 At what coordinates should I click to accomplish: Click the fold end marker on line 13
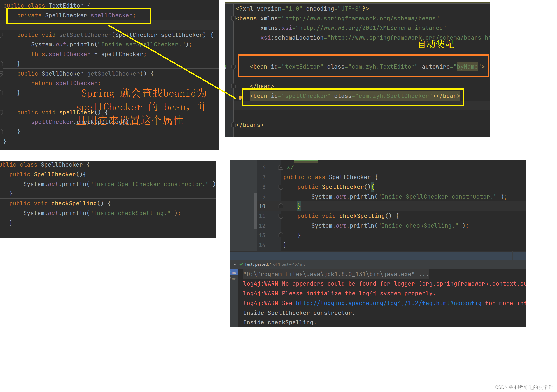[281, 235]
